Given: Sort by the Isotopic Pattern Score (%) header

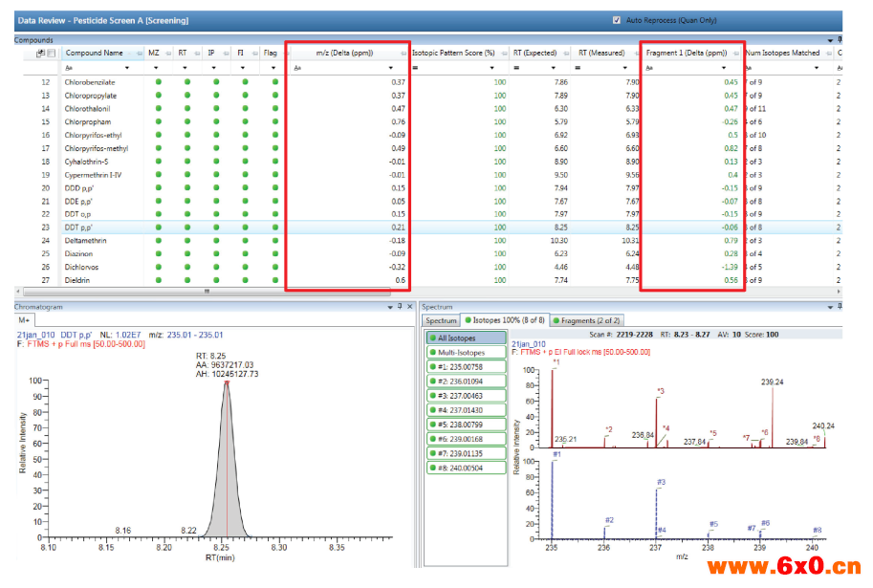Looking at the screenshot, I should (x=453, y=53).
